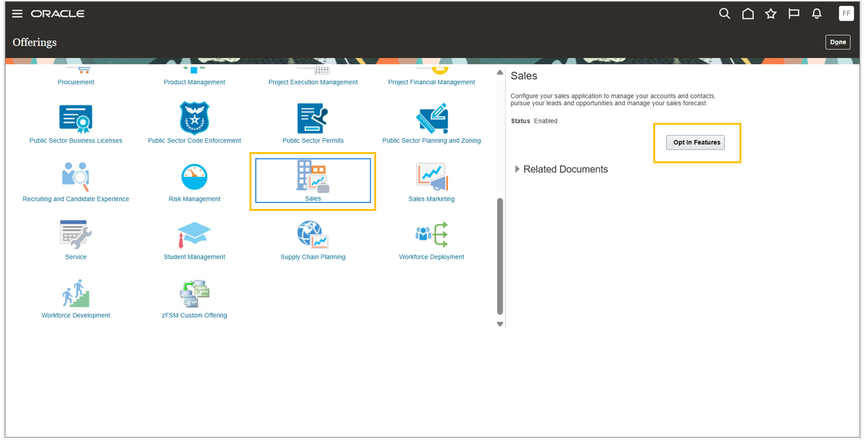Open the global search
Screen dimensions: 868x440
click(x=724, y=13)
